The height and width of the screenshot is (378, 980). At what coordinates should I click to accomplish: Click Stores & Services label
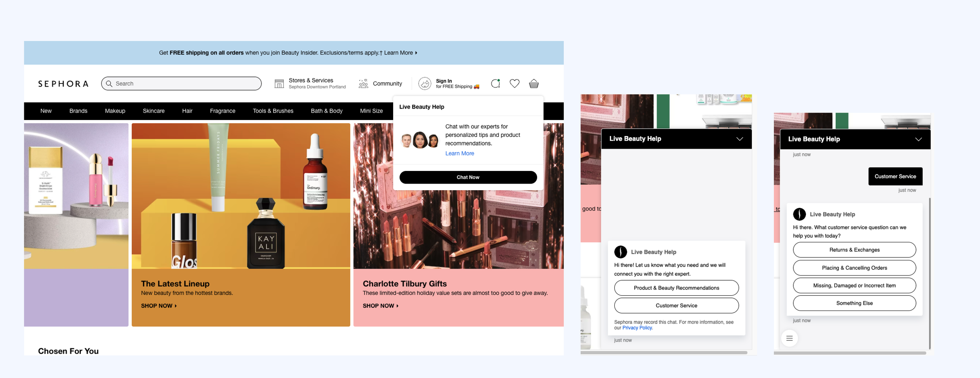(311, 80)
